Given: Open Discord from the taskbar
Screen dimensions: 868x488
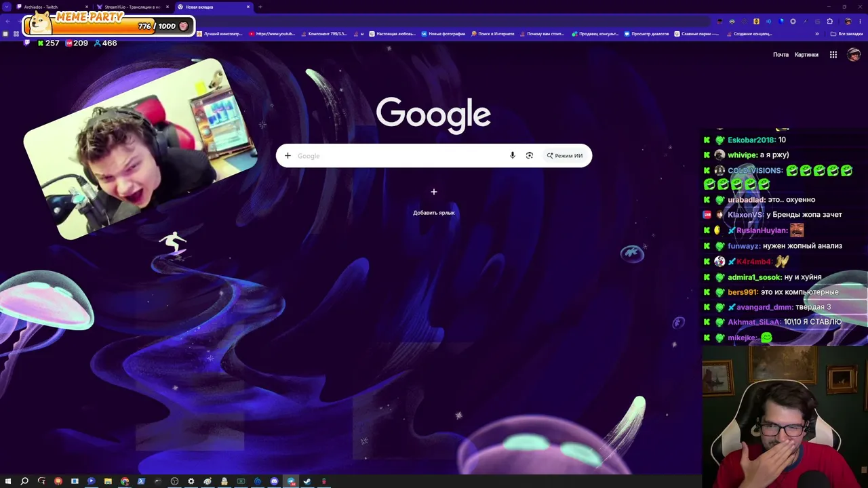Looking at the screenshot, I should [x=274, y=481].
